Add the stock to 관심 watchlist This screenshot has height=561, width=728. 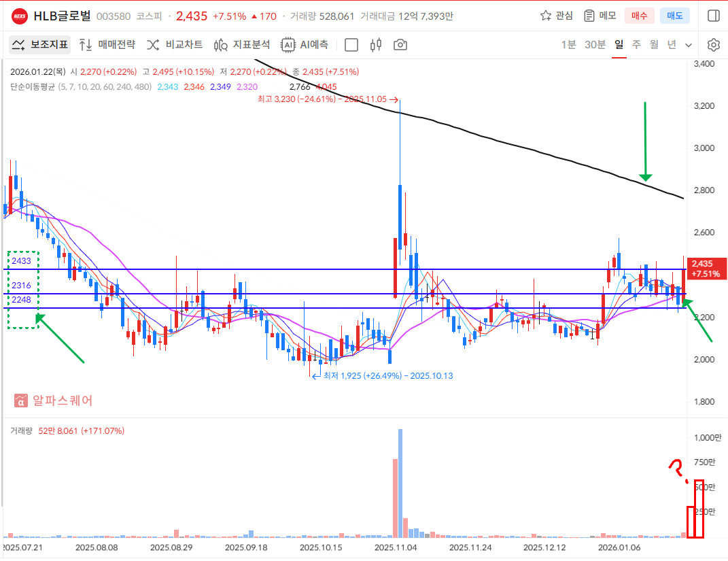tap(556, 15)
